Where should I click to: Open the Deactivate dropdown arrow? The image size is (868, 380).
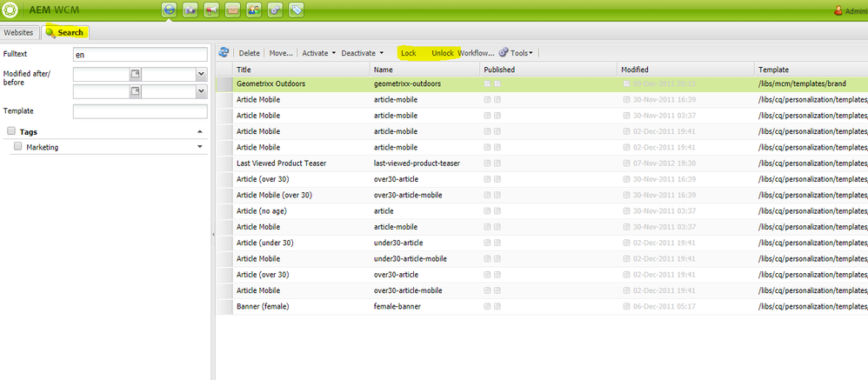(x=382, y=53)
